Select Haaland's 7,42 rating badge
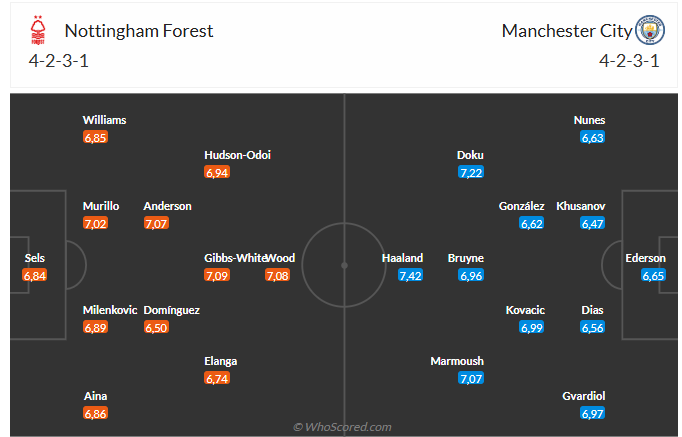The height and width of the screenshot is (437, 682). click(x=410, y=275)
